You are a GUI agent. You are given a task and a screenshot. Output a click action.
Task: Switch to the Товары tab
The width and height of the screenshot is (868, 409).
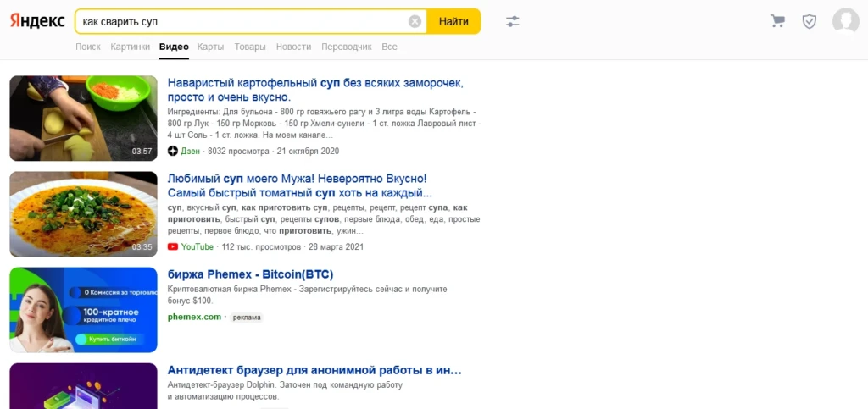[250, 47]
